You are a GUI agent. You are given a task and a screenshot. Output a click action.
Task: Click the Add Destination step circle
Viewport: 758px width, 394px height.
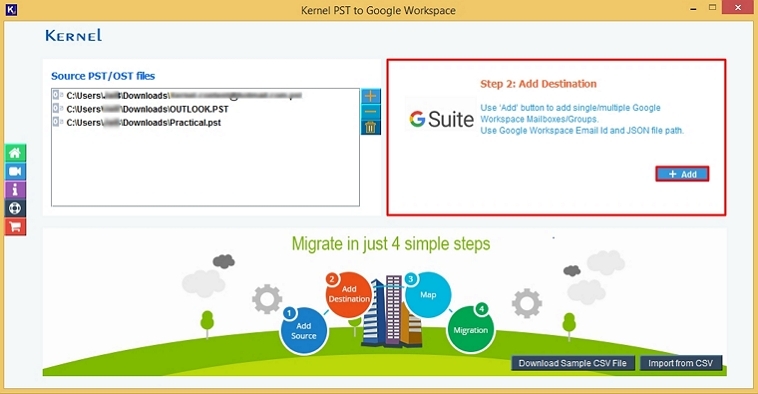click(x=349, y=295)
